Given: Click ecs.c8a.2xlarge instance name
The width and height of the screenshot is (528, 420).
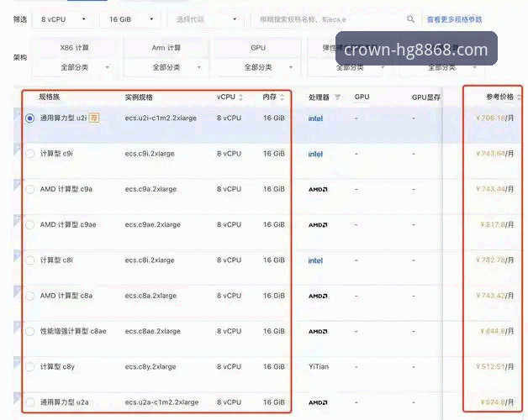Looking at the screenshot, I should 150,296.
